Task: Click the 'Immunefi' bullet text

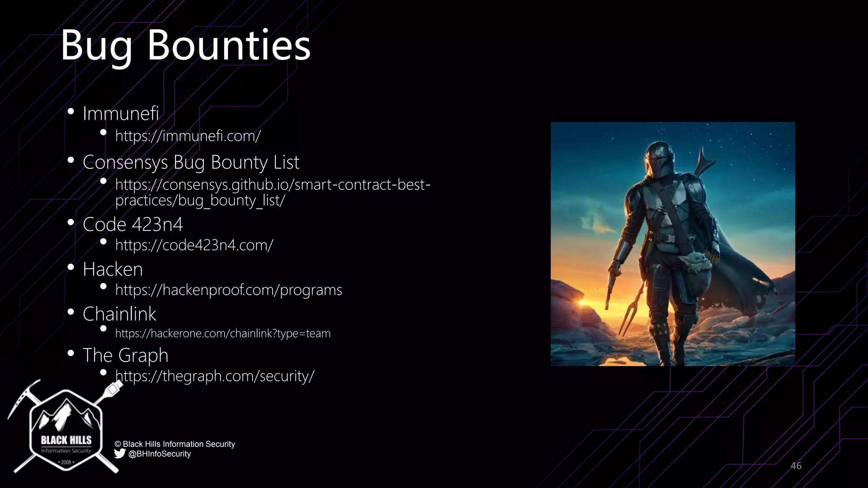Action: click(x=121, y=114)
